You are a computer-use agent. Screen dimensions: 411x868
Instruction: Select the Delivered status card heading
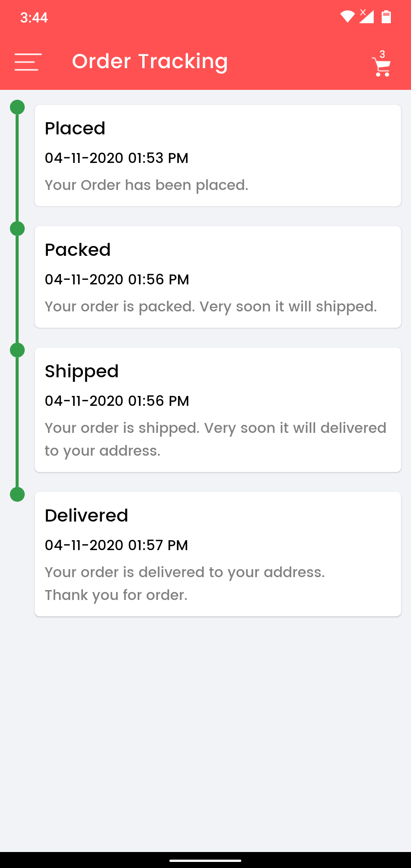pyautogui.click(x=86, y=515)
